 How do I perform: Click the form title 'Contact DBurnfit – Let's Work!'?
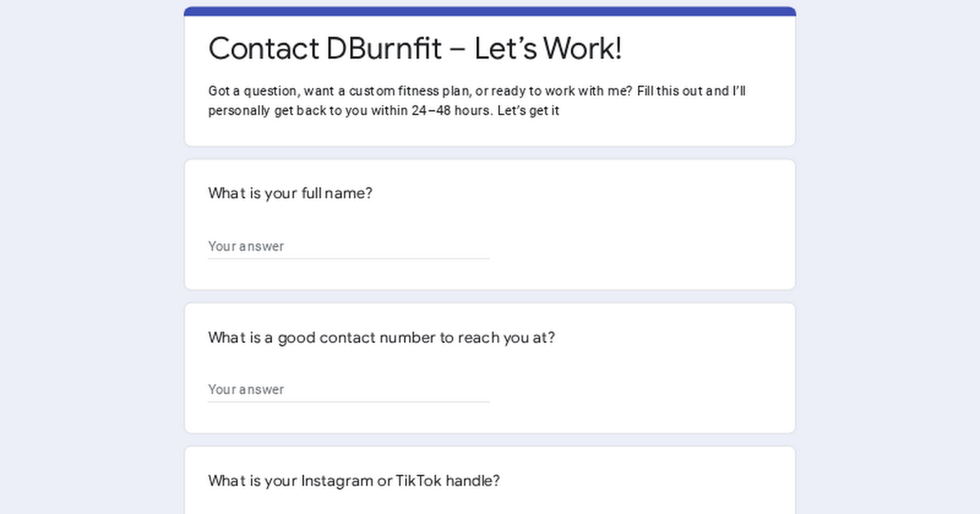(416, 48)
